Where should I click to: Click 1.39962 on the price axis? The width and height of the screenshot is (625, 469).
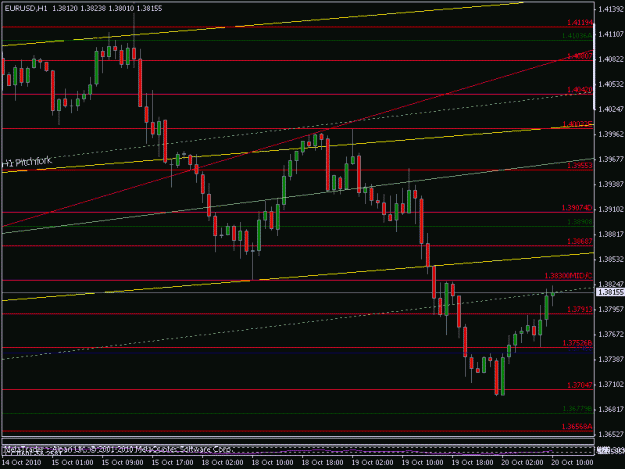point(611,134)
